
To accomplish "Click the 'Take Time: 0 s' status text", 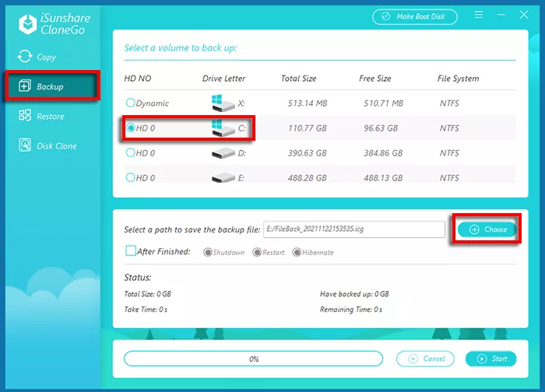I will tap(146, 309).
